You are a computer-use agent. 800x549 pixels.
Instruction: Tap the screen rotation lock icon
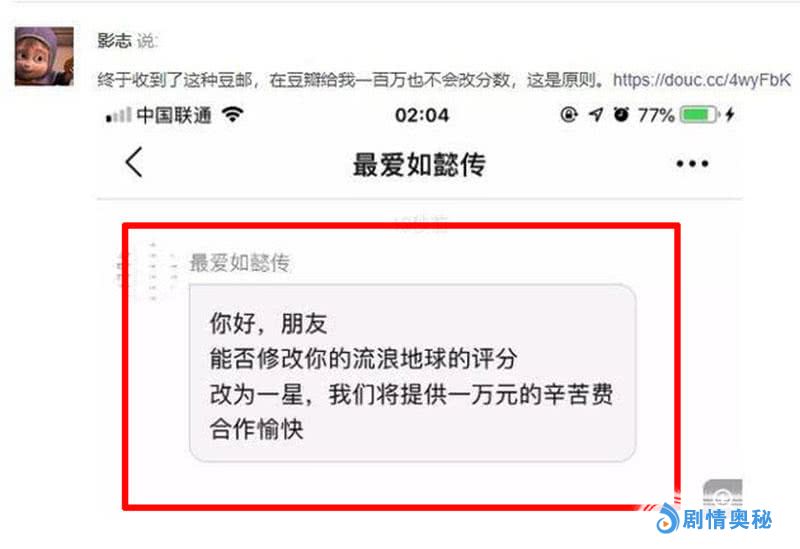click(x=568, y=114)
